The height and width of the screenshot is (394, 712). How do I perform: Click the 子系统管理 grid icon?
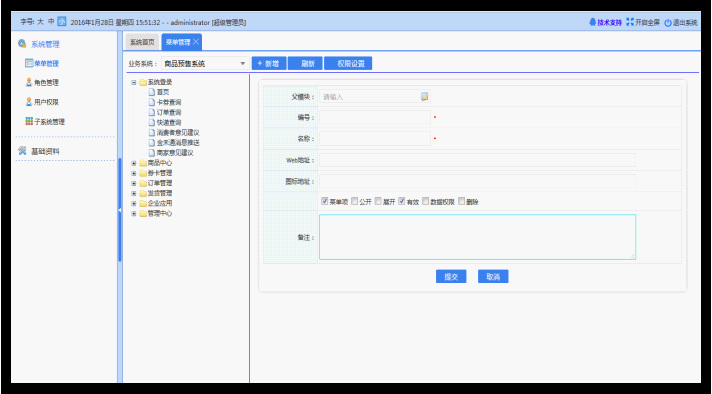click(x=29, y=121)
